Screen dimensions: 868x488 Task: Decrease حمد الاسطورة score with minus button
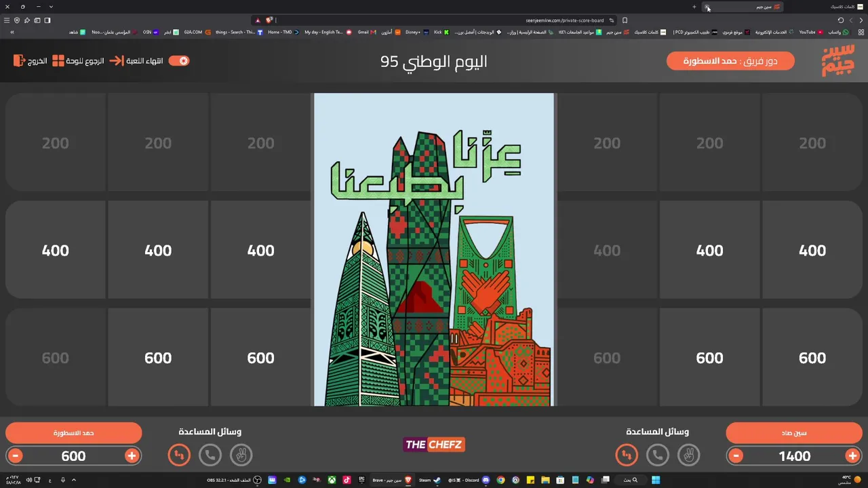16,456
